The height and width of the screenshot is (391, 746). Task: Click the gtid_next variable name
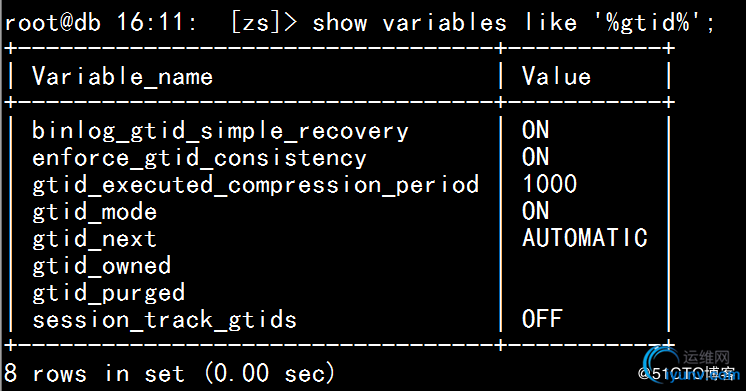click(x=94, y=239)
